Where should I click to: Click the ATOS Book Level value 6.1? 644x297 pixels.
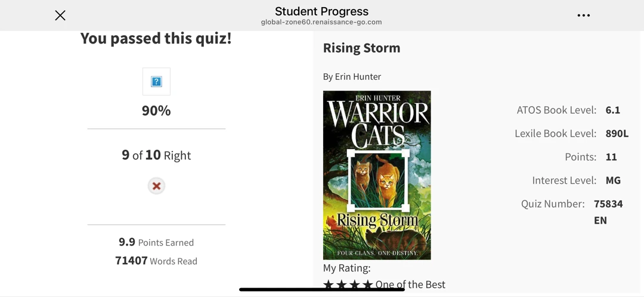[612, 110]
